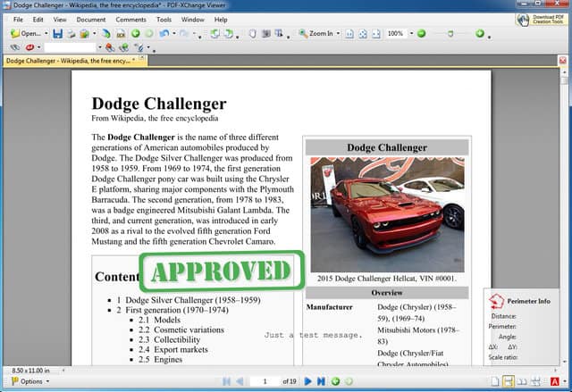Go to the previous page button
The width and height of the screenshot is (572, 392).
pyautogui.click(x=240, y=381)
